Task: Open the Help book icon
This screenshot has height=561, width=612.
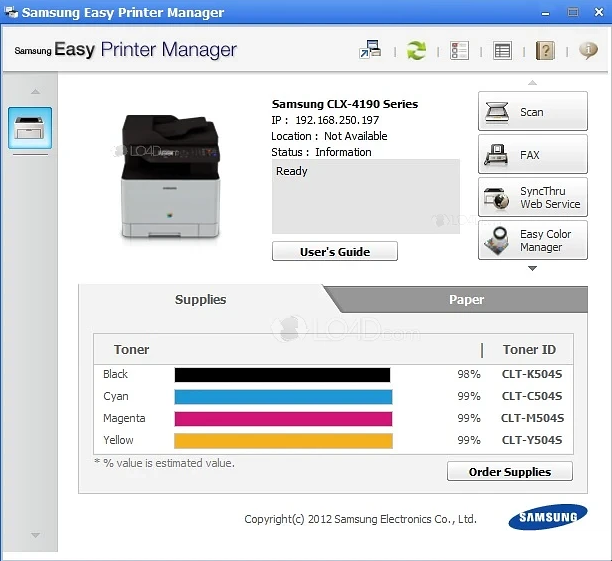Action: (x=545, y=50)
